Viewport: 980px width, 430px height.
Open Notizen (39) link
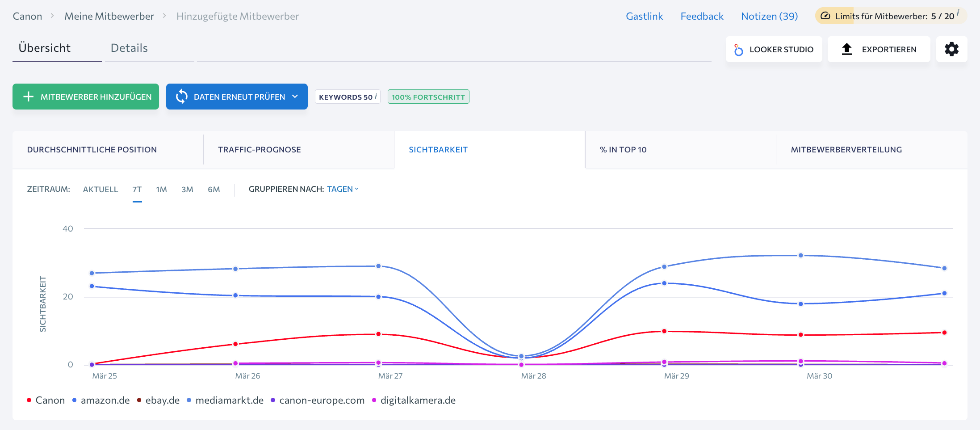point(769,17)
